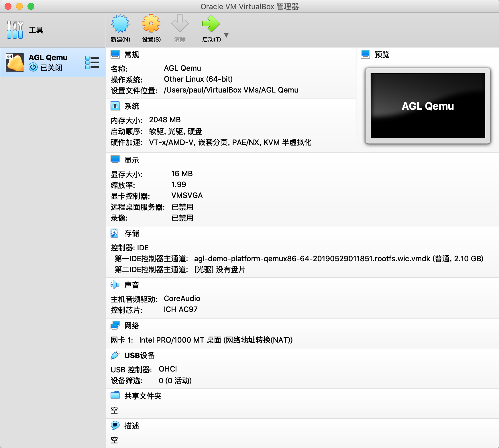The image size is (499, 448).
Task: Click the 'Other Linux (64-bit)' value
Action: pyautogui.click(x=198, y=79)
